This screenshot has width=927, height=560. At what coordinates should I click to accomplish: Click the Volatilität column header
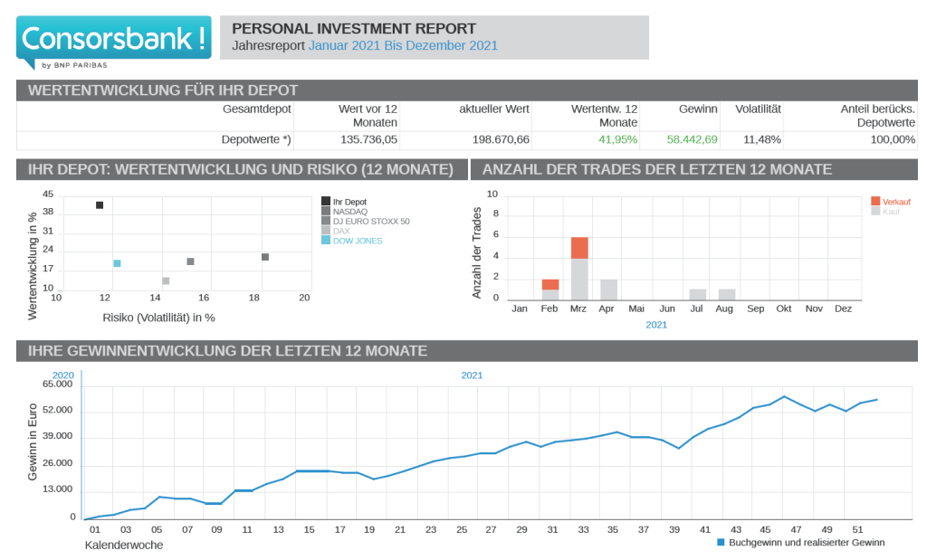point(758,109)
